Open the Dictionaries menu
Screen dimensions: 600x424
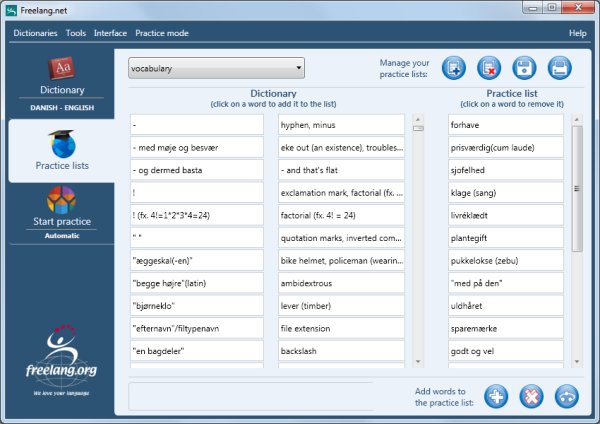click(35, 33)
